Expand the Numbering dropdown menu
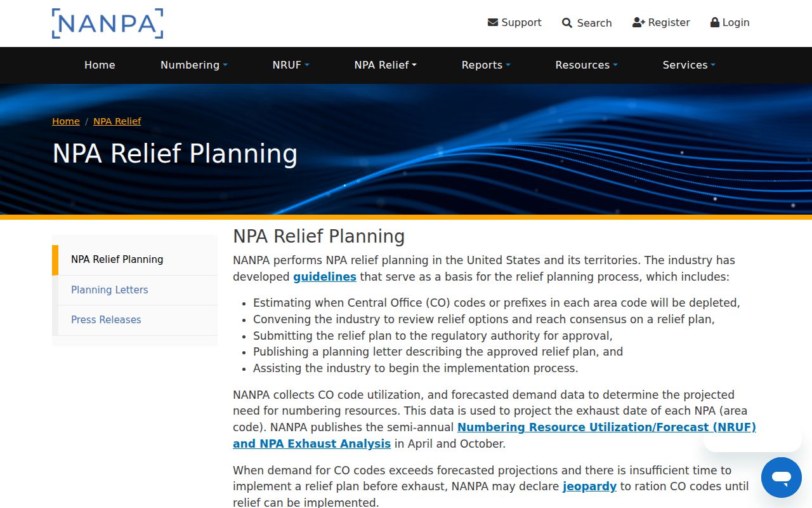The height and width of the screenshot is (508, 812). click(194, 65)
